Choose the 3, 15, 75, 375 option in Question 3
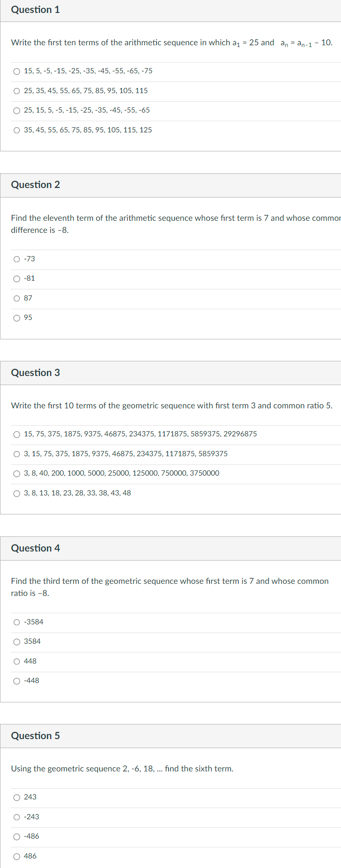 tap(16, 454)
